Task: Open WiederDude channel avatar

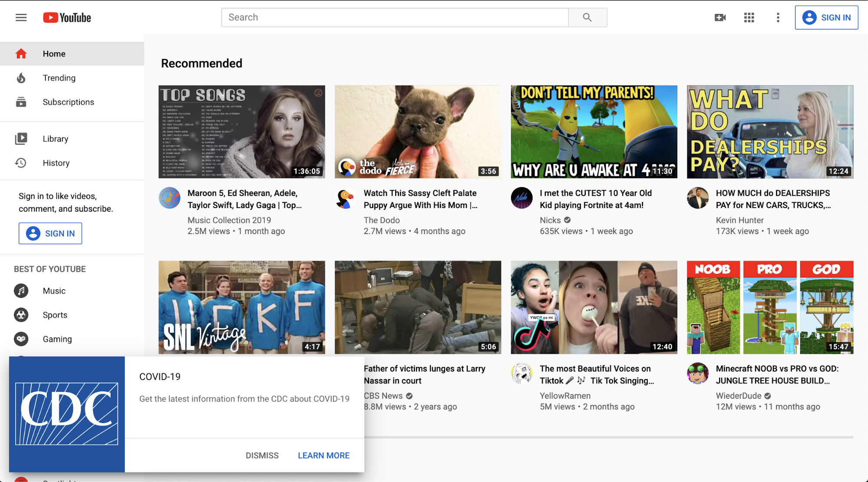Action: point(698,373)
